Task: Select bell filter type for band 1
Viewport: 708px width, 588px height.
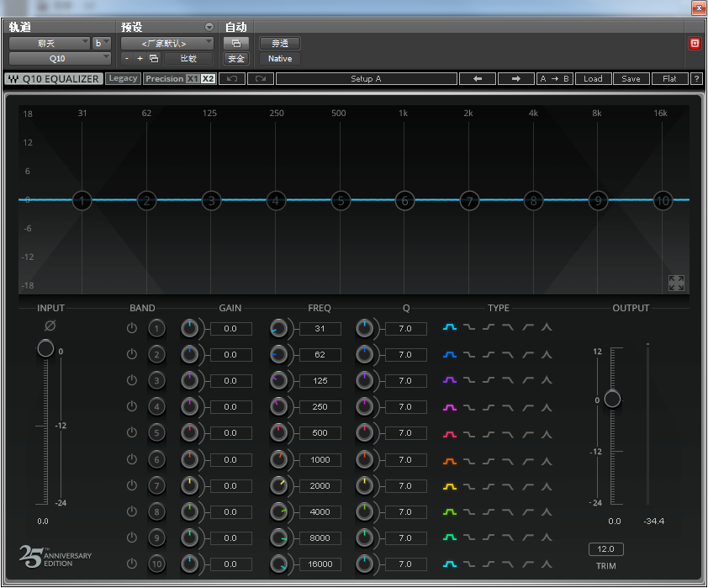Action: (449, 327)
